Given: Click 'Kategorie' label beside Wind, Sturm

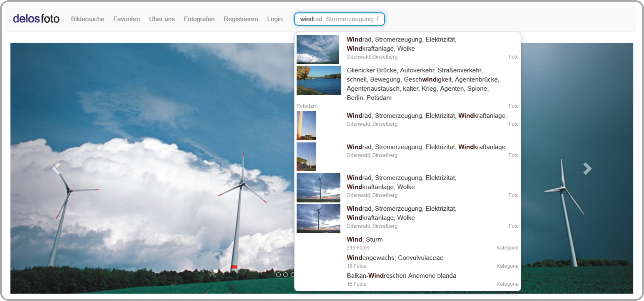Looking at the screenshot, I should [x=507, y=248].
